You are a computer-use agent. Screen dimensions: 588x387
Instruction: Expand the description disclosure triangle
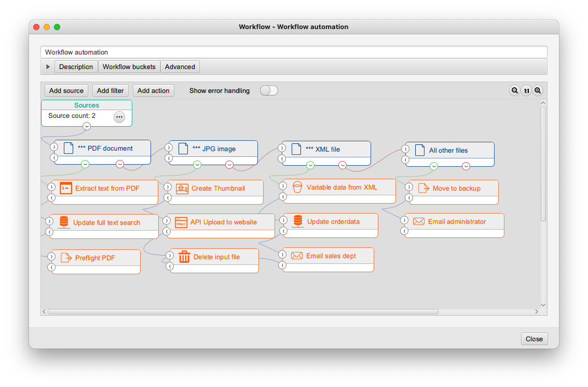(x=48, y=66)
